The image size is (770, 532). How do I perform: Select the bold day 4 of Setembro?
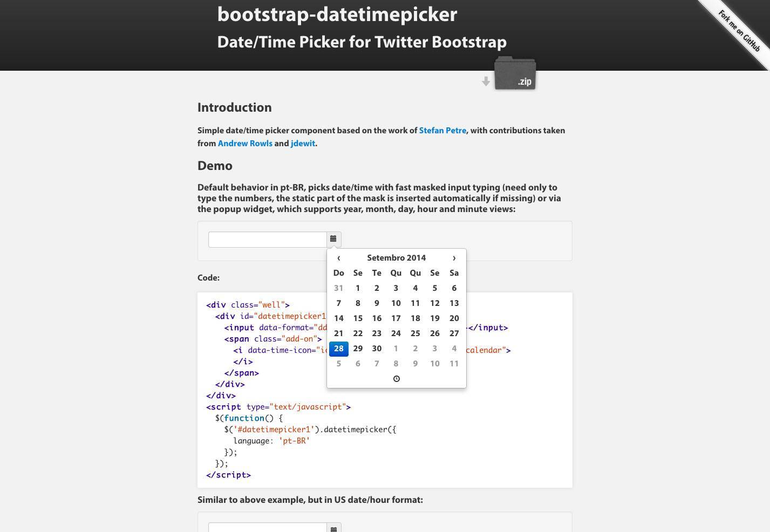(x=415, y=288)
